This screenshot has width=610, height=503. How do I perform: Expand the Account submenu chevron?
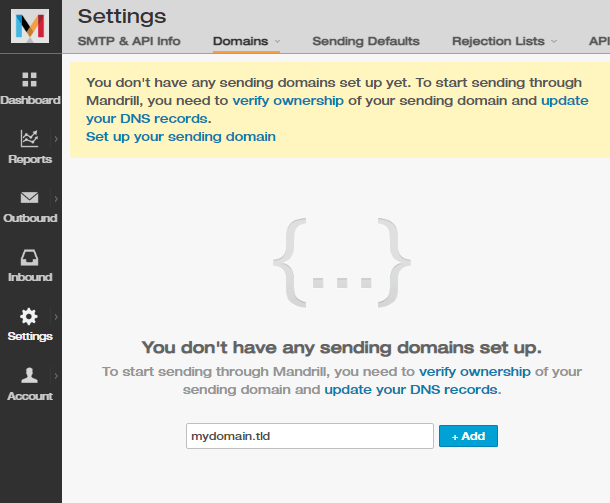(x=56, y=376)
